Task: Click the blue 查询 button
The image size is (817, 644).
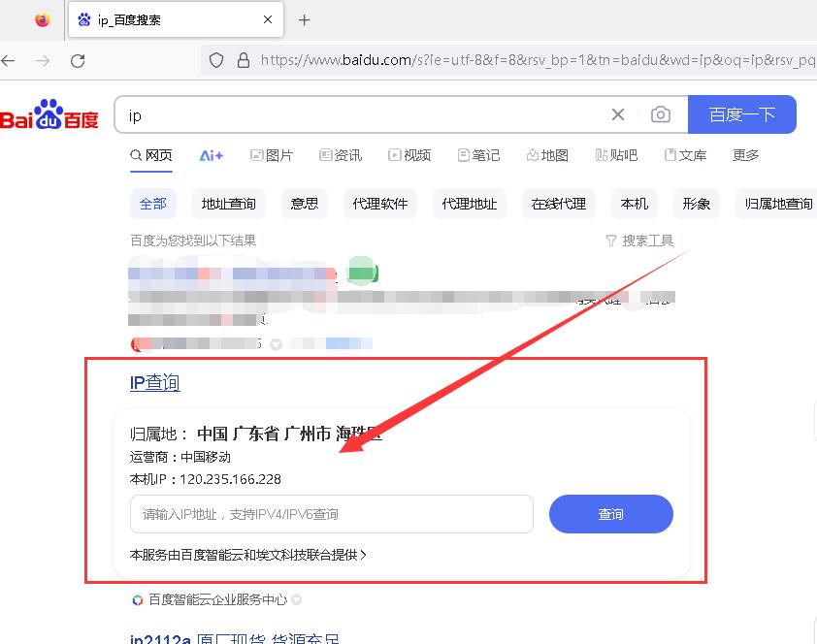Action: (610, 514)
